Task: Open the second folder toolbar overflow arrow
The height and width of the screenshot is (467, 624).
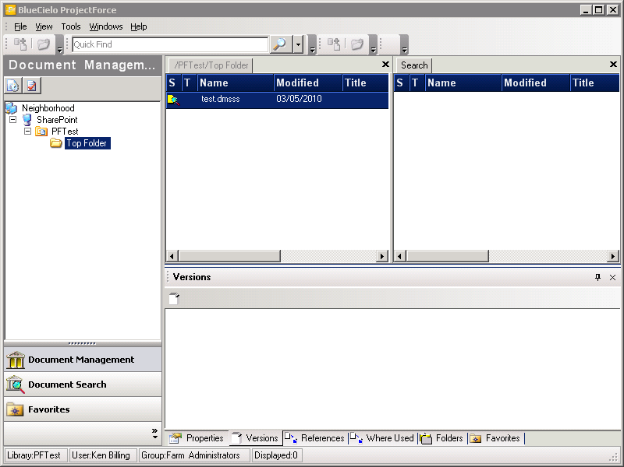Action: pyautogui.click(x=373, y=45)
